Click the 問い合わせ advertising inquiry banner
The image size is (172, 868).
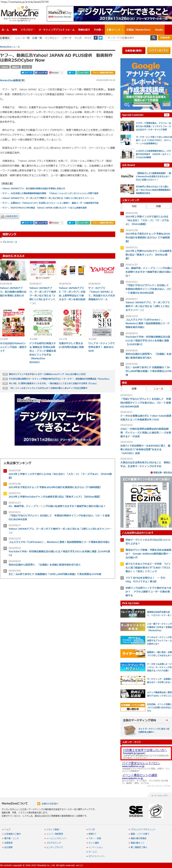coord(133,707)
